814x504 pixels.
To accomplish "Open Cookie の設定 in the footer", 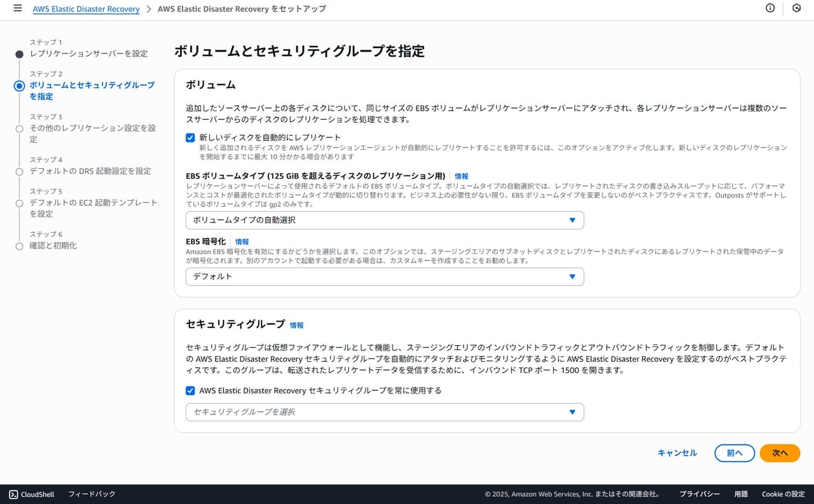I will 783,494.
